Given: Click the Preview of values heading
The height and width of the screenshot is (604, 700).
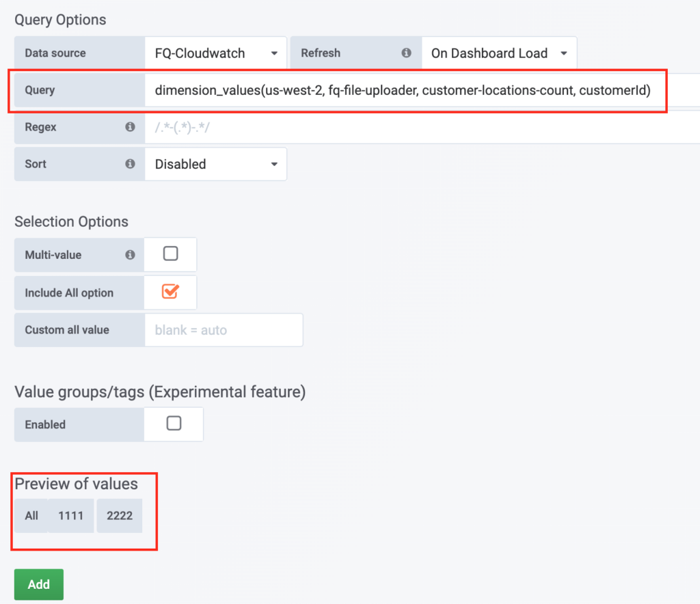Looking at the screenshot, I should click(77, 484).
